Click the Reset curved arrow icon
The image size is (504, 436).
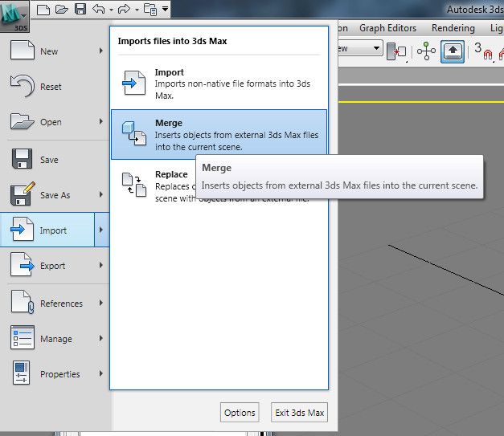(22, 86)
